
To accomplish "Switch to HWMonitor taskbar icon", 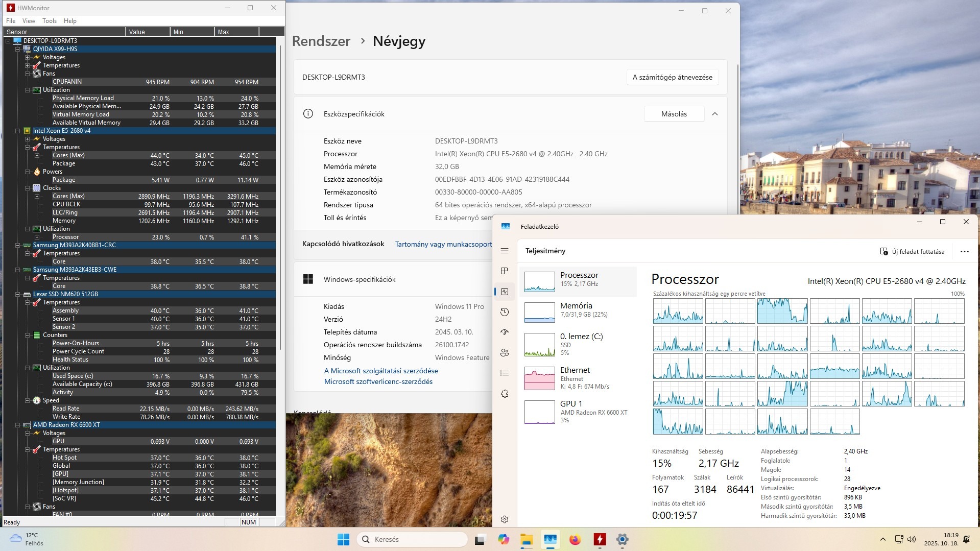I will click(x=600, y=539).
